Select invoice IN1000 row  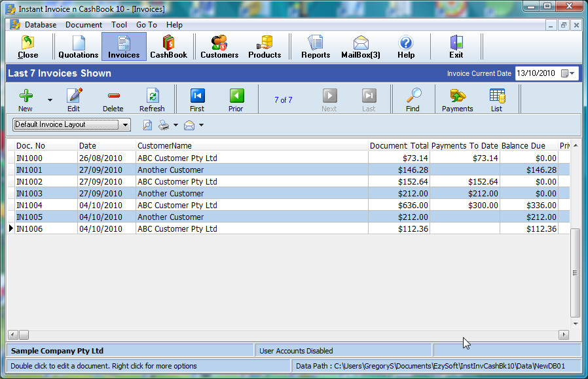pyautogui.click(x=288, y=158)
